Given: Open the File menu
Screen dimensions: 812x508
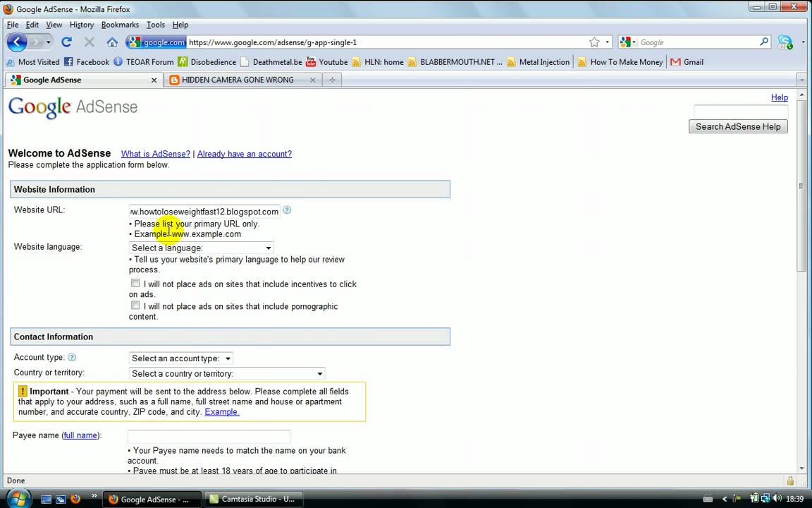Looking at the screenshot, I should (x=13, y=25).
